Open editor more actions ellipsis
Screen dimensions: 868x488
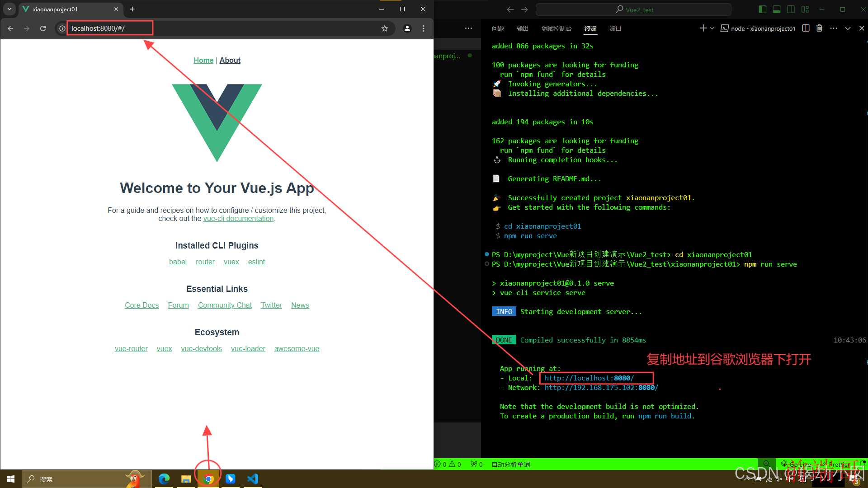click(468, 28)
